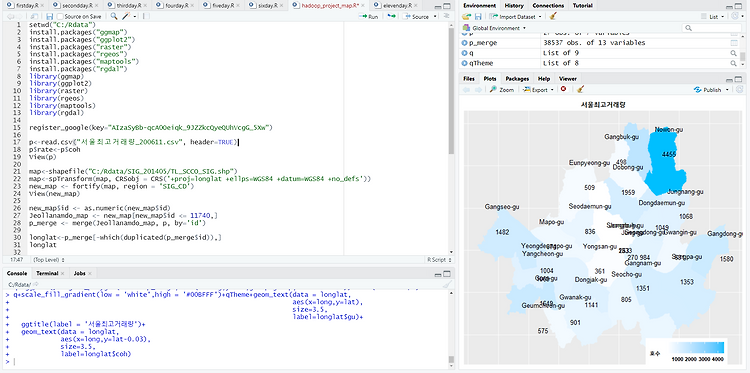This screenshot has width=750, height=373.
Task: Open Global Environment dropdown
Action: [x=495, y=28]
